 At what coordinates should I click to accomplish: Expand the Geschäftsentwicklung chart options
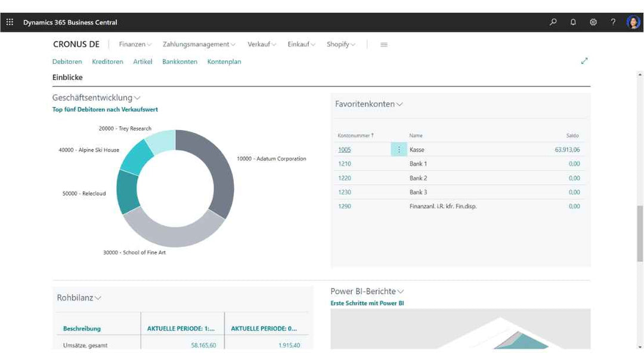click(137, 98)
